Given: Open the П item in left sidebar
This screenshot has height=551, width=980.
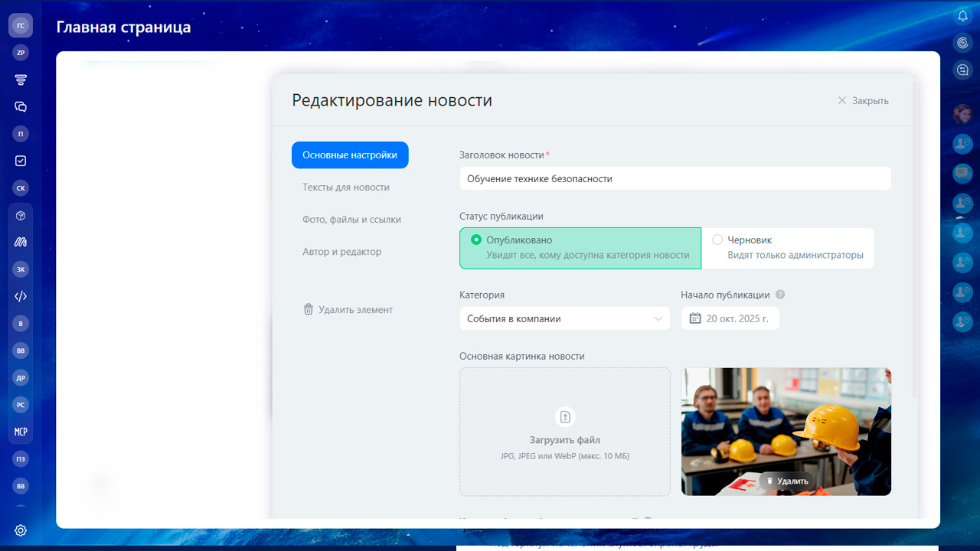Looking at the screenshot, I should pos(21,134).
